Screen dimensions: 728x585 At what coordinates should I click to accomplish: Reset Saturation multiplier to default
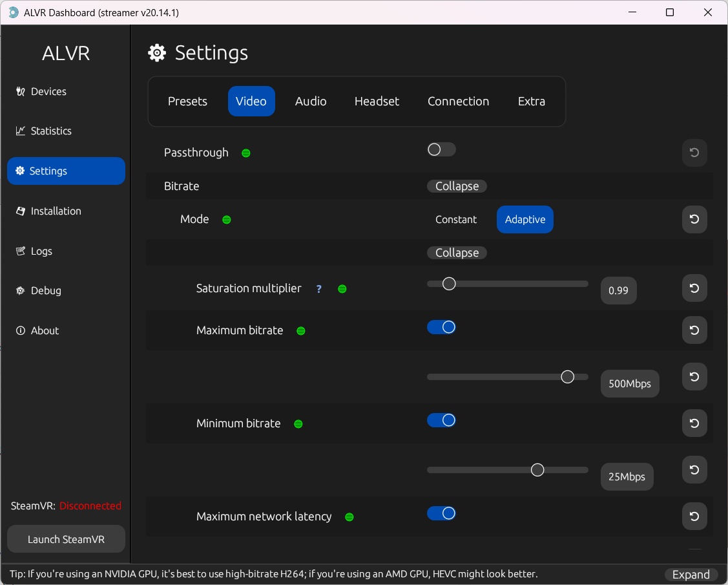694,288
